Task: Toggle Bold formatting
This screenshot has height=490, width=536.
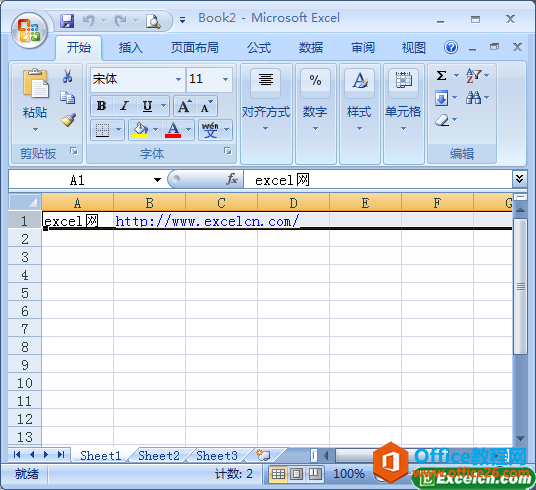Action: tap(102, 106)
